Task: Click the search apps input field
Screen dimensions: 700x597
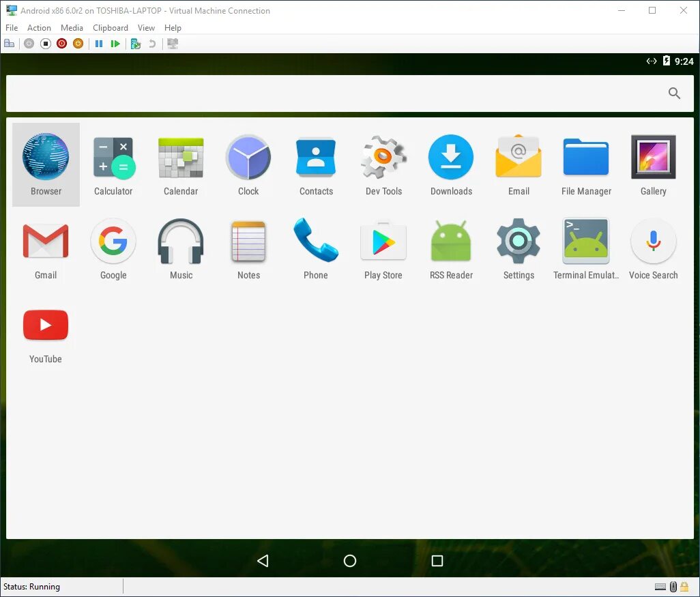Action: (x=350, y=93)
